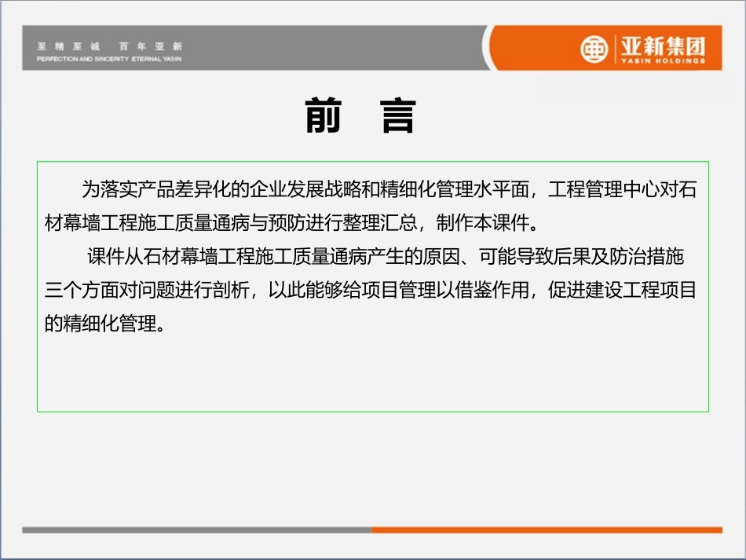Click the line starting 课件从石材幕墙工程
Image resolution: width=746 pixels, height=560 pixels.
click(x=386, y=257)
